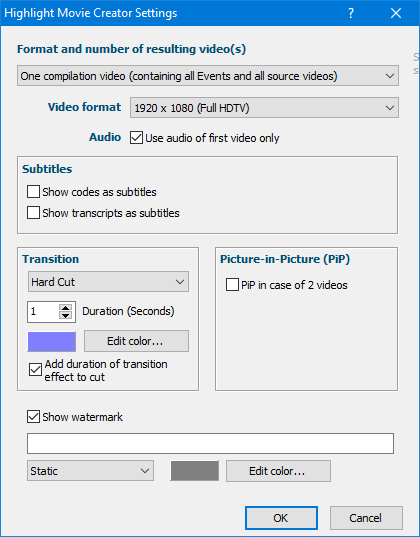Increase transition duration with up arrow
Viewport: 420px width, 537px height.
click(65, 307)
